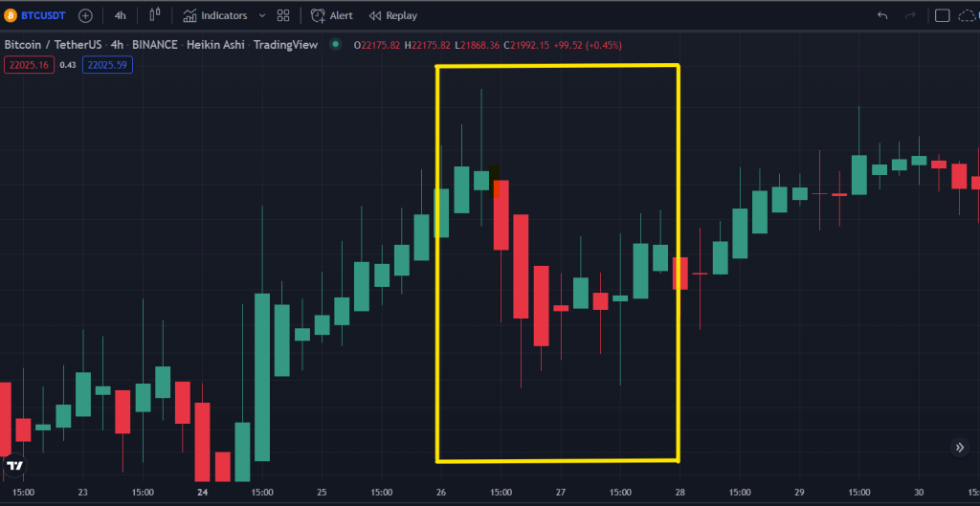This screenshot has width=980, height=506.
Task: Start Bar Replay mode
Action: coord(393,15)
